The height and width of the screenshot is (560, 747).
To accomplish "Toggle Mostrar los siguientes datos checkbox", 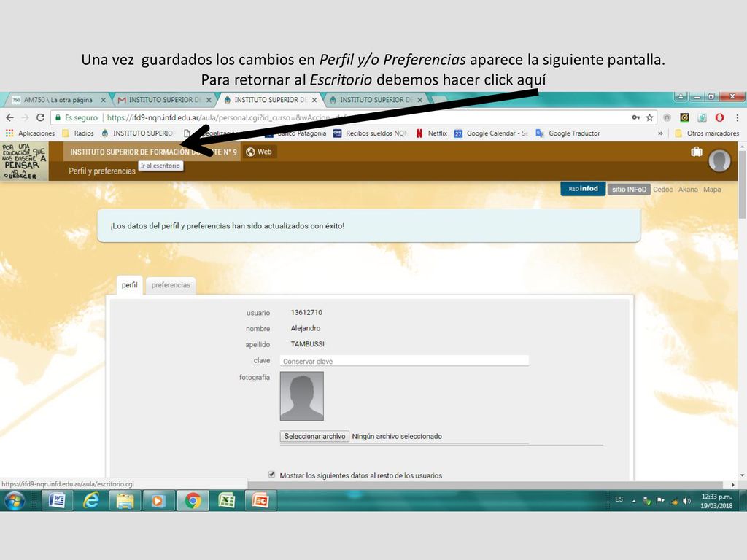I will (x=271, y=475).
